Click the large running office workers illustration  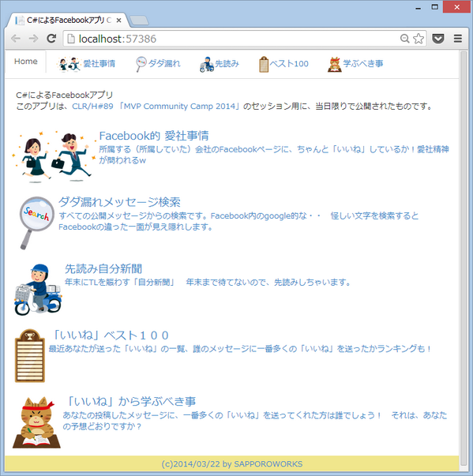coord(54,156)
